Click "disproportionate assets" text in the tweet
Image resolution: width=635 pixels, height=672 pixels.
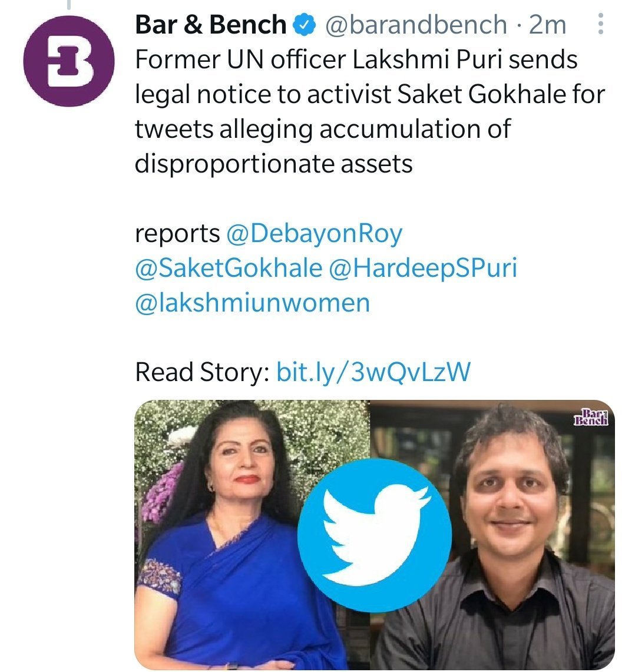pos(273,164)
